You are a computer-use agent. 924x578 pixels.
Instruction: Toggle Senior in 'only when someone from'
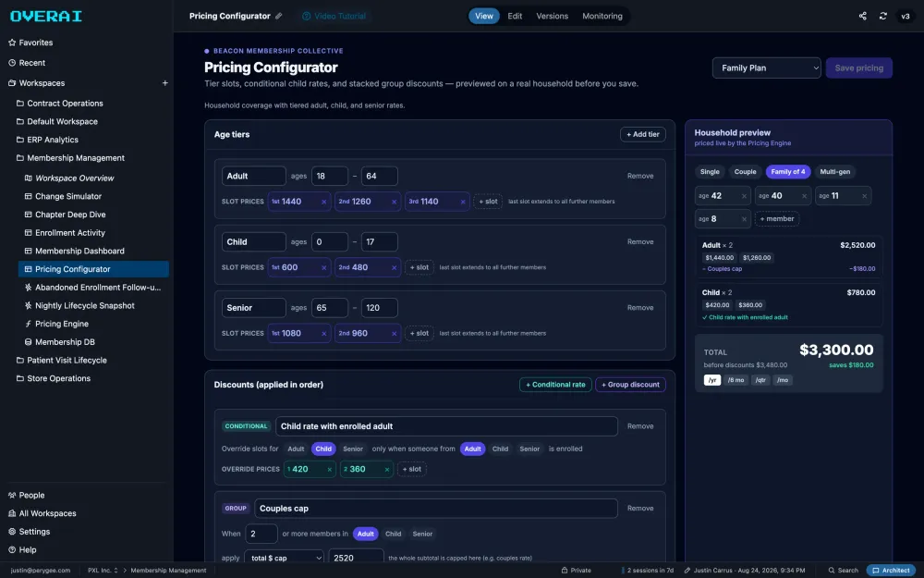(x=529, y=449)
